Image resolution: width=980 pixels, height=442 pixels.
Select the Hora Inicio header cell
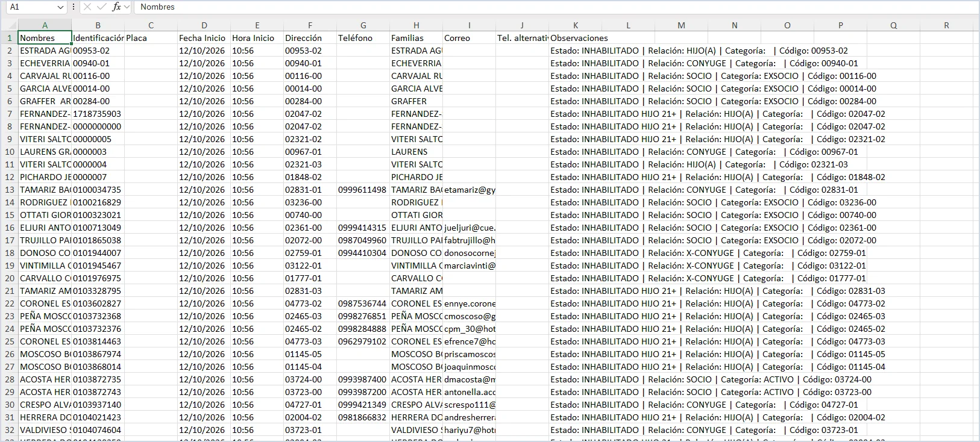pyautogui.click(x=257, y=38)
